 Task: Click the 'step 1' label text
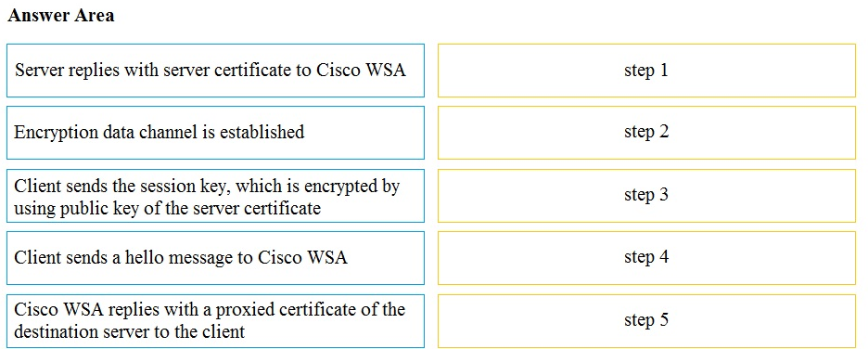coord(646,71)
